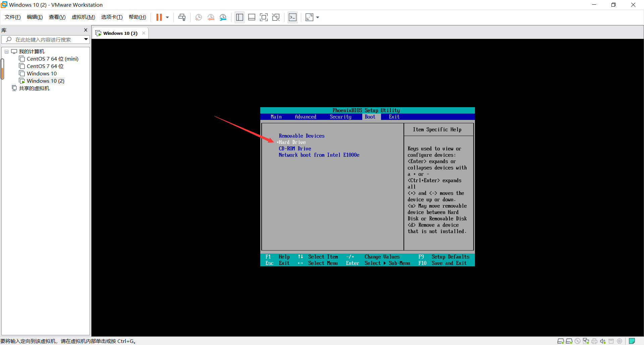Open the 选项卡(T) menu
The image size is (644, 345).
pyautogui.click(x=112, y=17)
